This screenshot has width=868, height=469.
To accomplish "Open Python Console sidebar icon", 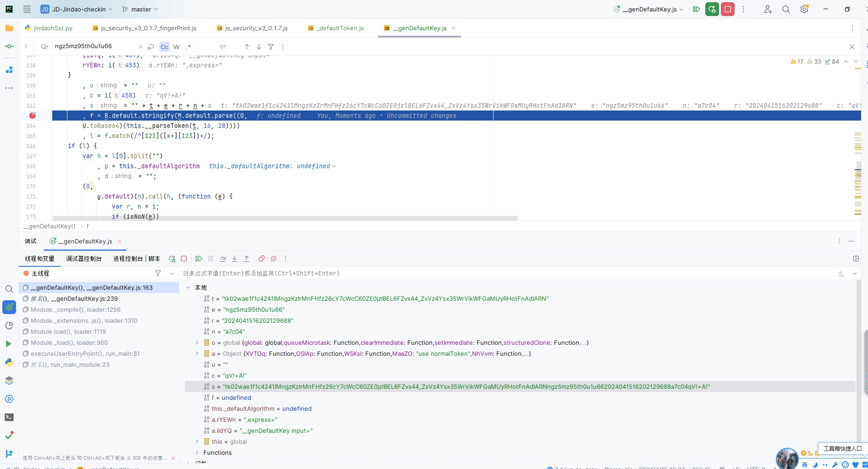I will 9,362.
